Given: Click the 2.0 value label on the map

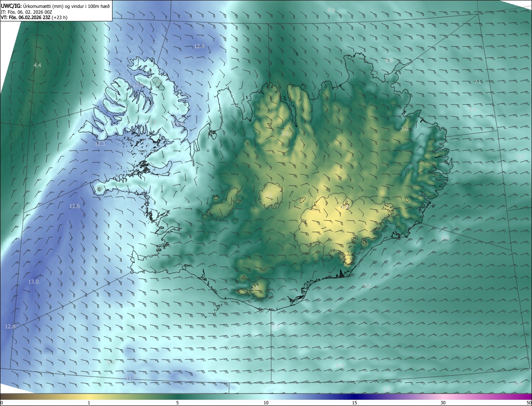Looking at the screenshot, I should tap(285, 133).
